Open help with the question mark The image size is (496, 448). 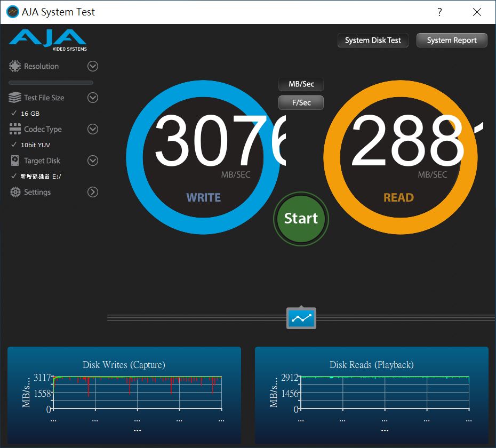pyautogui.click(x=439, y=12)
